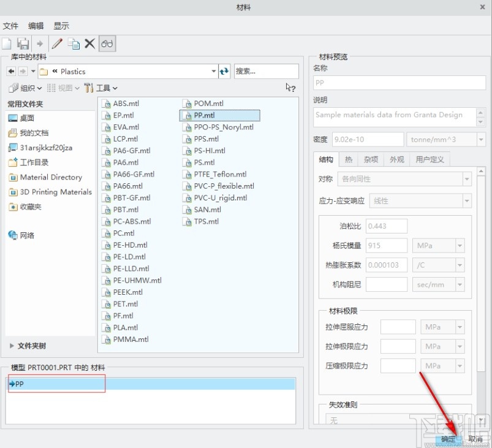Switch to the 外观 tab
The height and width of the screenshot is (448, 492).
click(397, 159)
